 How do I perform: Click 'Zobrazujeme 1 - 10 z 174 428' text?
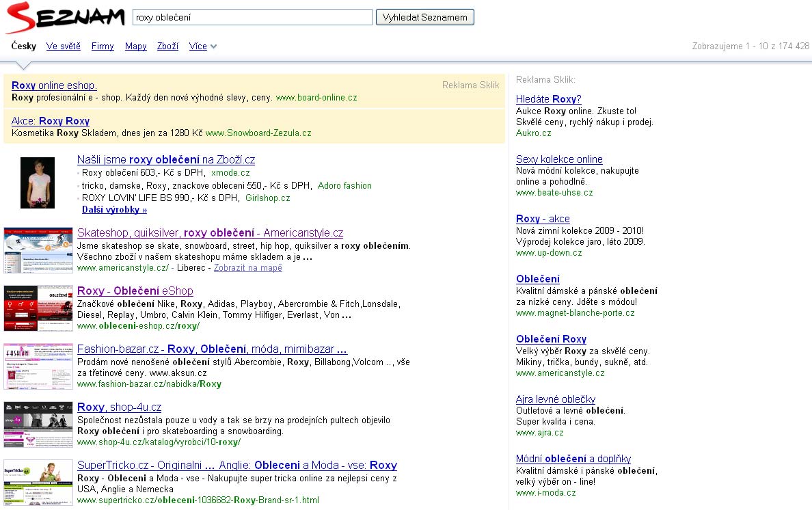coord(750,46)
